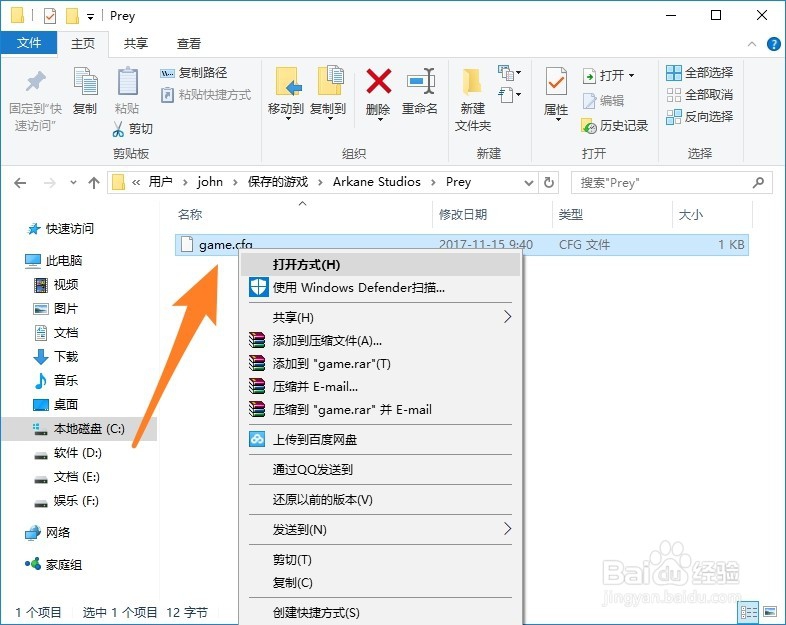The width and height of the screenshot is (786, 625).
Task: Go up one folder level
Action: coord(94,183)
